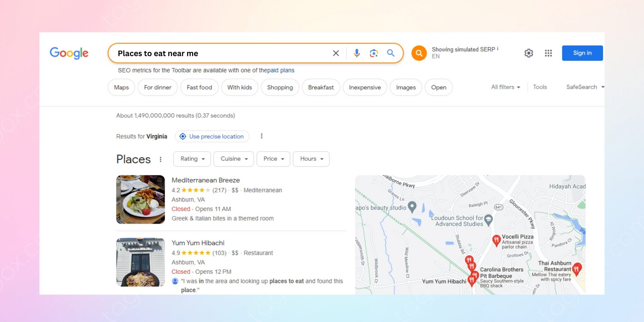644x322 pixels.
Task: Click the Sign in button
Action: click(582, 53)
